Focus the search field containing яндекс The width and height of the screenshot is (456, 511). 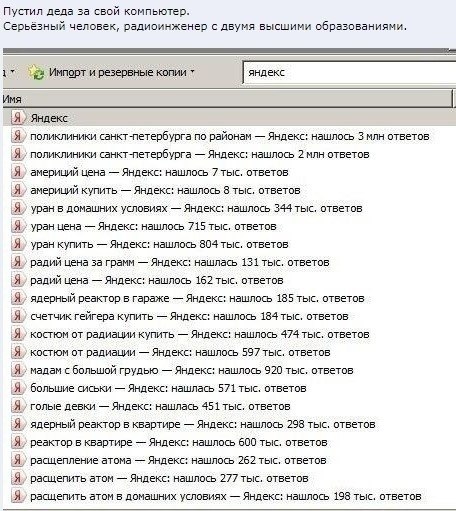click(x=349, y=72)
